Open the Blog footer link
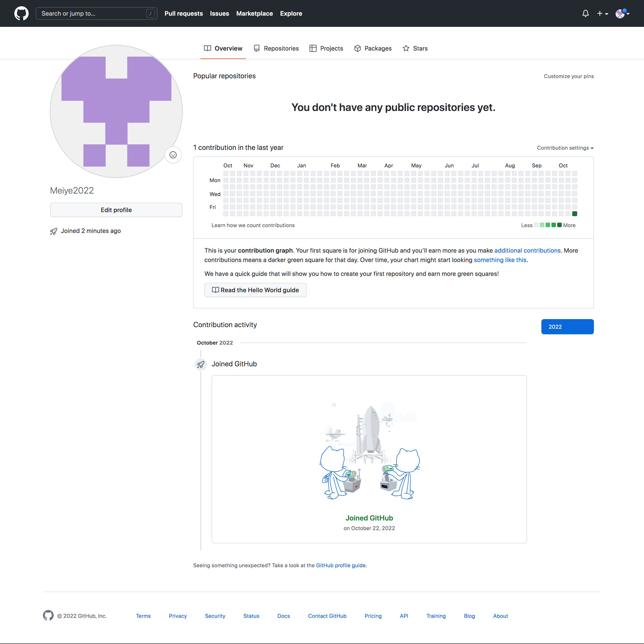This screenshot has height=644, width=644. (469, 616)
